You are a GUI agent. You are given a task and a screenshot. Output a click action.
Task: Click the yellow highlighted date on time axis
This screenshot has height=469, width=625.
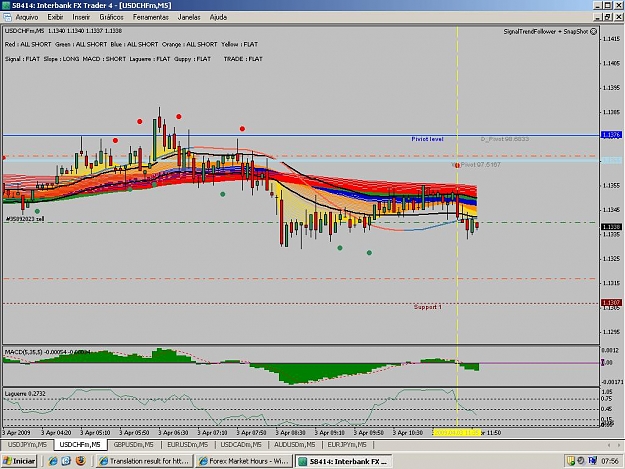tap(457, 432)
